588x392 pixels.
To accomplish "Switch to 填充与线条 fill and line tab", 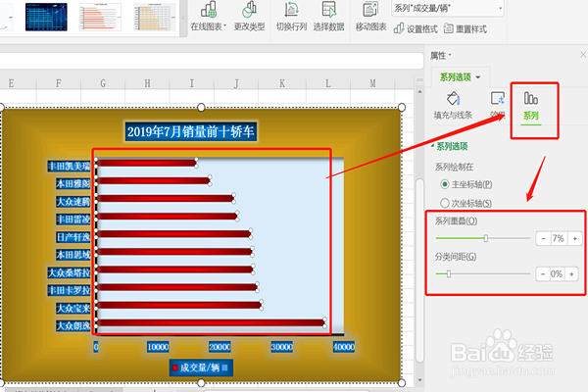I will coord(453,106).
